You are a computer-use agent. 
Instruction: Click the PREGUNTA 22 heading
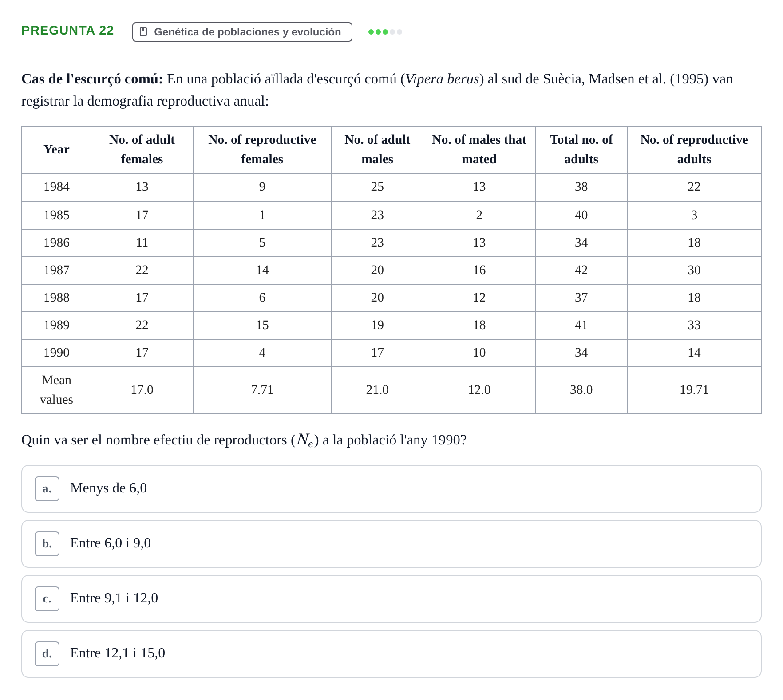tap(67, 31)
